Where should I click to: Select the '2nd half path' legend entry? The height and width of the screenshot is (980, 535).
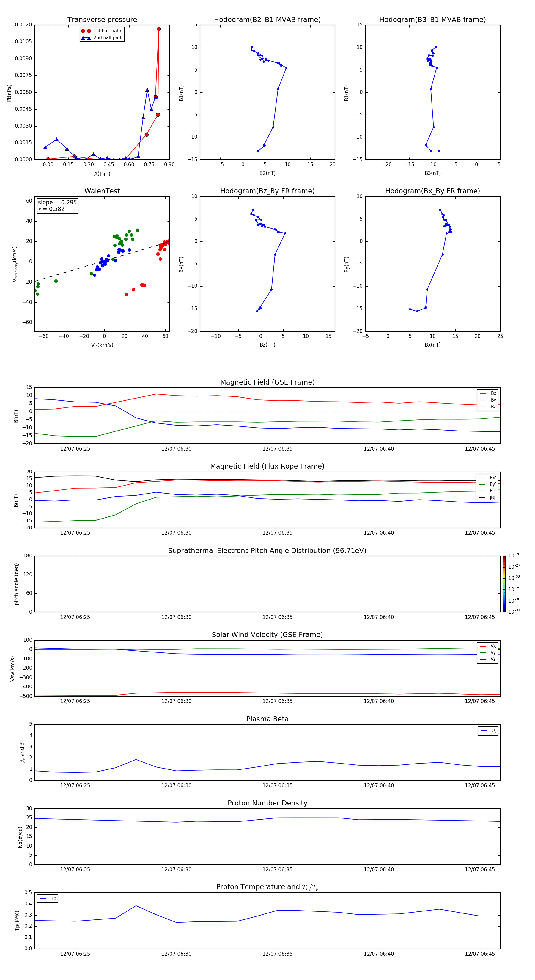102,38
